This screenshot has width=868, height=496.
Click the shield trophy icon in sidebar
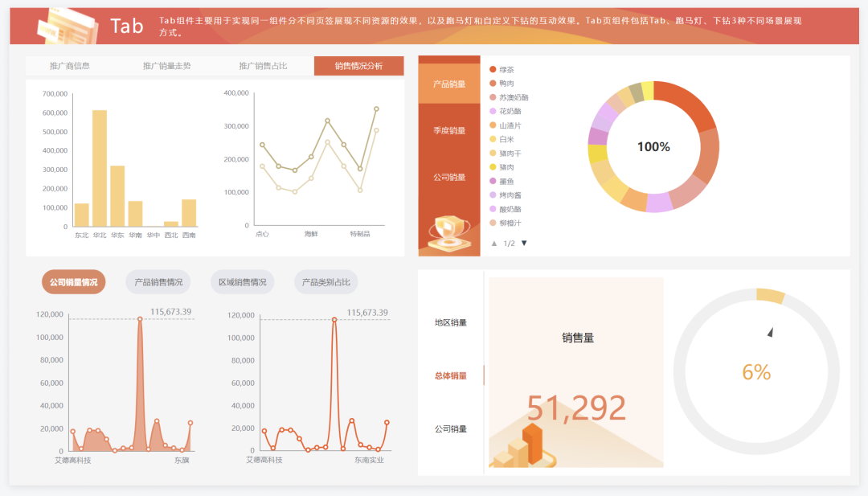point(449,234)
